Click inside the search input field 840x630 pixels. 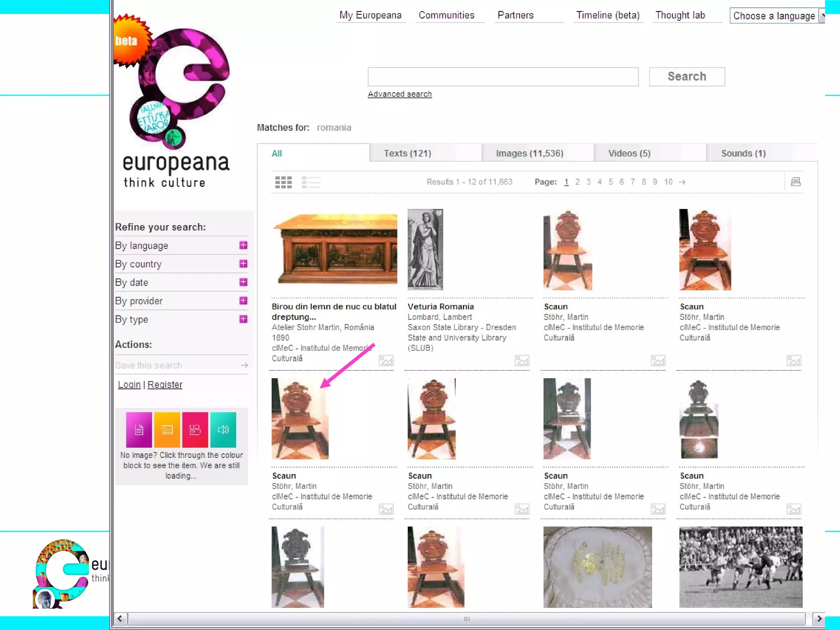coord(503,77)
